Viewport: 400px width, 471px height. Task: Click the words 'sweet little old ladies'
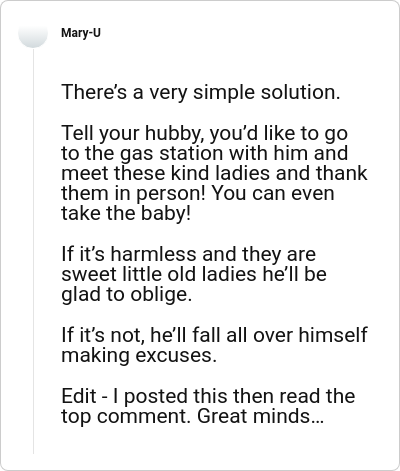[x=159, y=274]
